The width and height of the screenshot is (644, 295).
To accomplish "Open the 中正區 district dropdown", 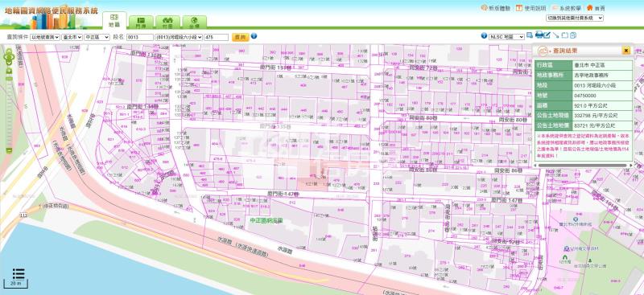I will pos(97,37).
